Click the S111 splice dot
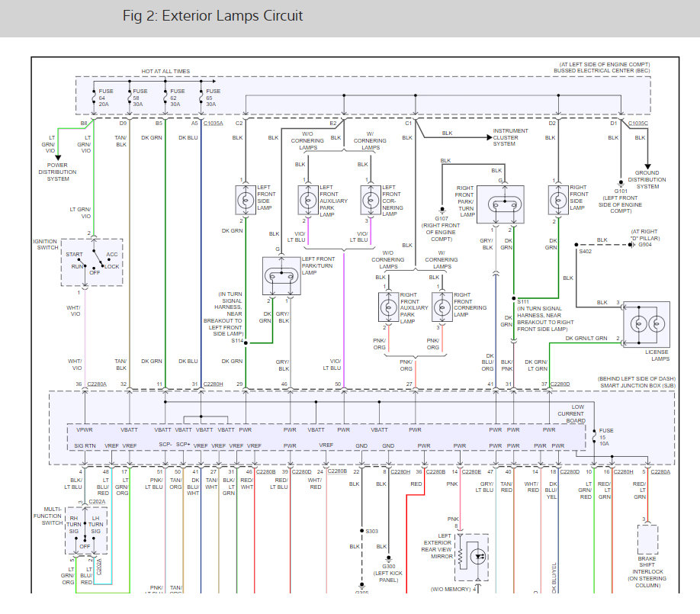Screen dimensions: 700x614 [514, 298]
